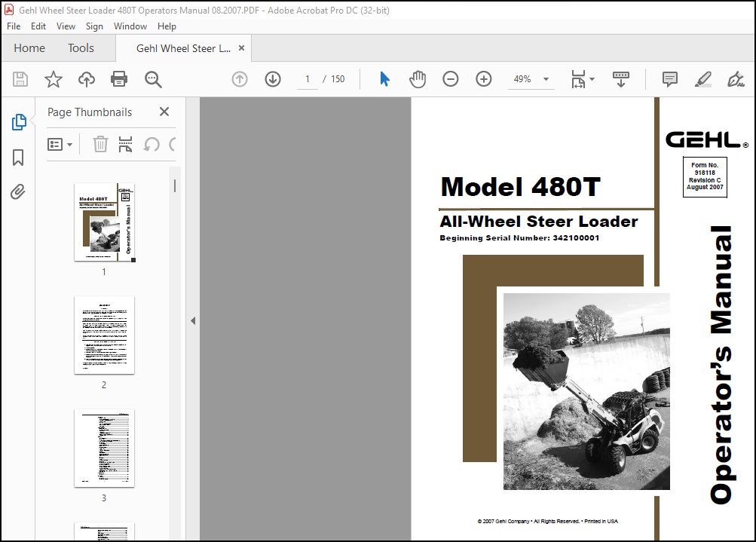Screen dimensions: 756x542
Task: Switch to the Tools tab
Action: point(81,48)
